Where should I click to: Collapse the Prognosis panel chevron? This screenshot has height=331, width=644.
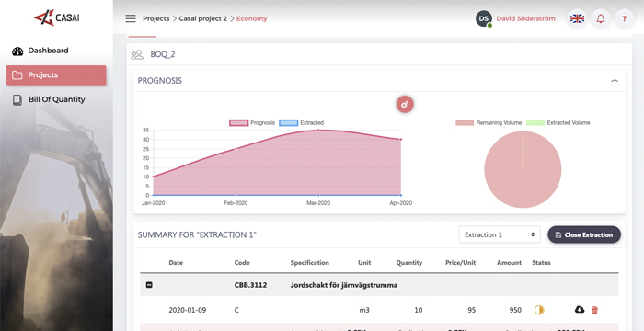pyautogui.click(x=615, y=81)
